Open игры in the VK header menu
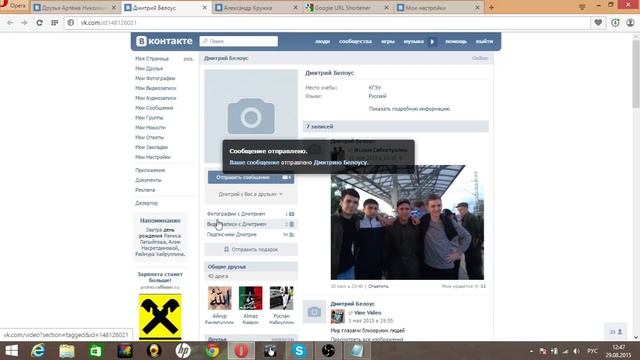Screen dimensions: 640x360 388,41
